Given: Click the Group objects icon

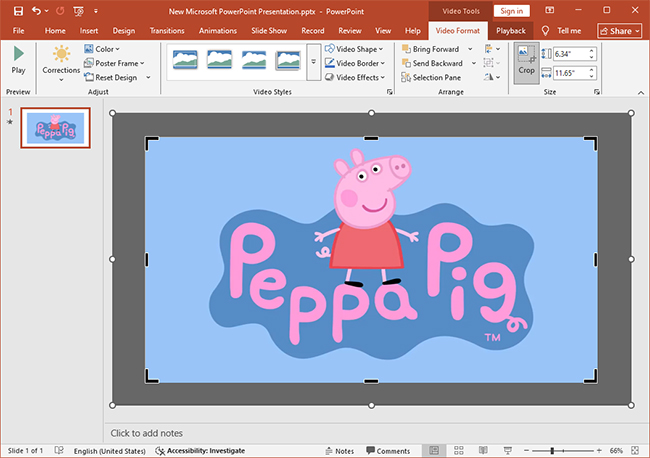Looking at the screenshot, I should pos(492,63).
